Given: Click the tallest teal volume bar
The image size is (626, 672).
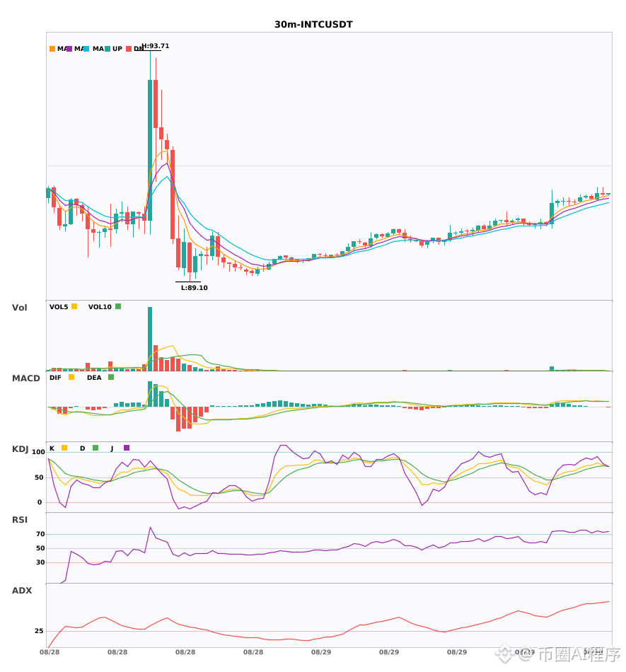Looking at the screenshot, I should 150,339.
